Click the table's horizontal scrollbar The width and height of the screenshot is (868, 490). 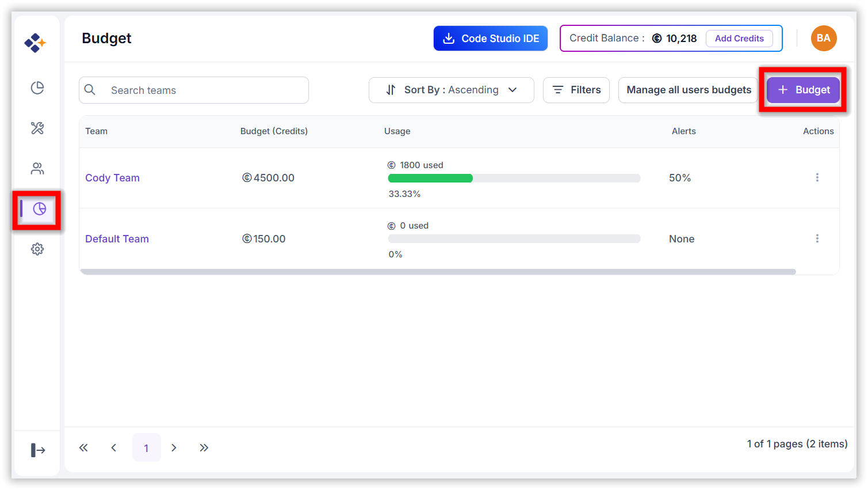coord(438,272)
